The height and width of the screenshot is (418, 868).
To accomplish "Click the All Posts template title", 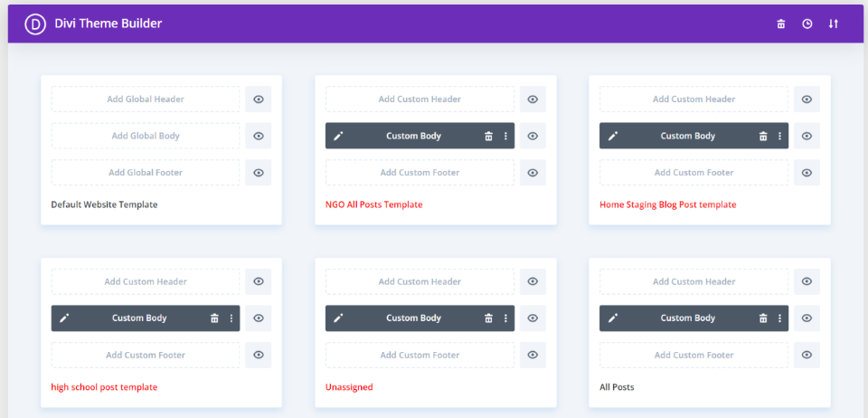I will coord(617,387).
